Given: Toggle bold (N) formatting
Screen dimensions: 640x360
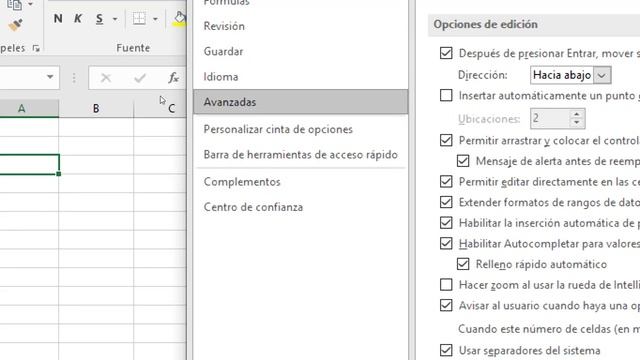Looking at the screenshot, I should [x=58, y=18].
